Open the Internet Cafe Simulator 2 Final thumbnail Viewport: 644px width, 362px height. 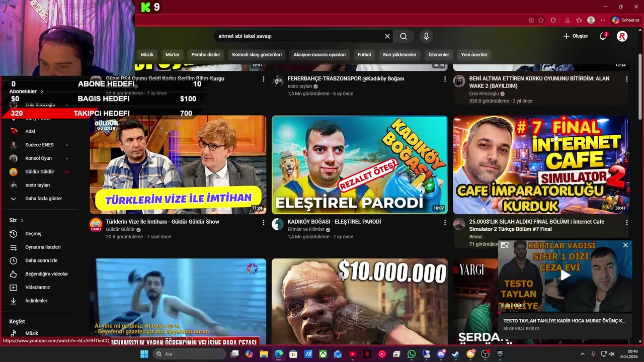click(x=541, y=165)
